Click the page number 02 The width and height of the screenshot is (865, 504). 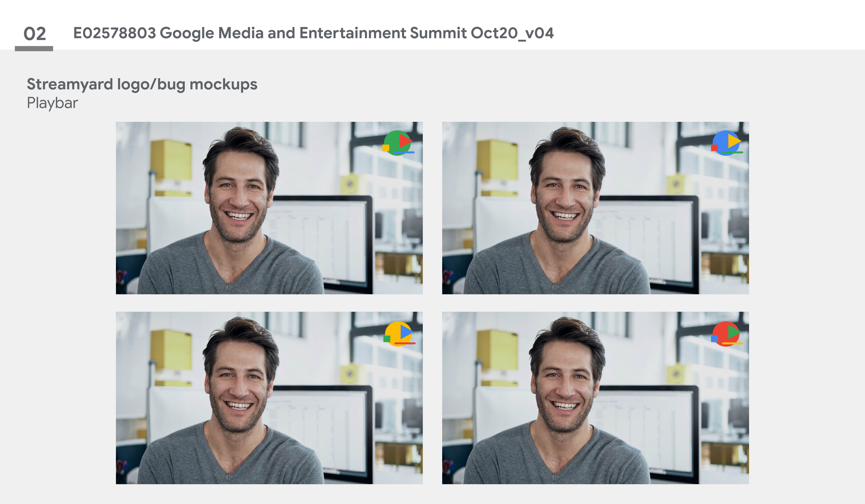click(35, 34)
